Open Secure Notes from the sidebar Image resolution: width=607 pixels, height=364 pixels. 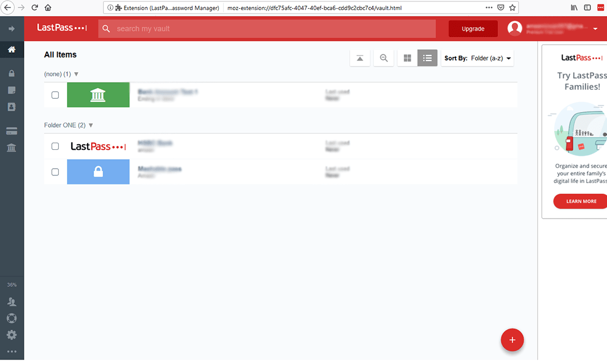[x=12, y=90]
